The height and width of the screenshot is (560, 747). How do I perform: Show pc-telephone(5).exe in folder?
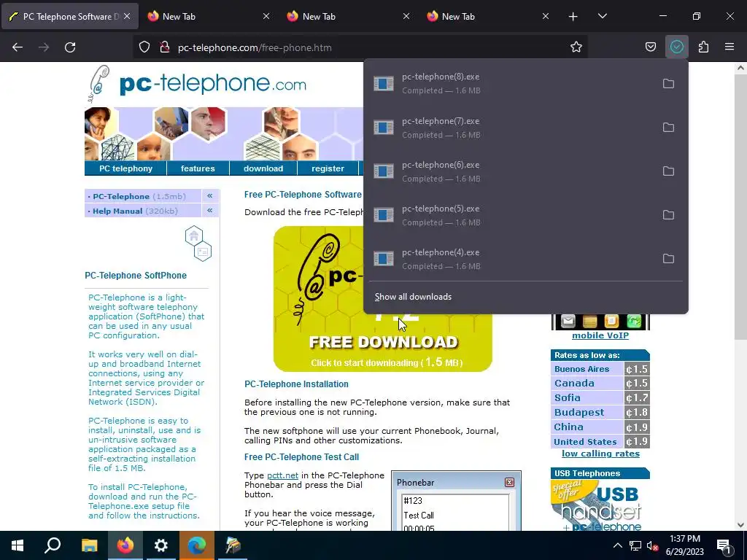pos(668,215)
